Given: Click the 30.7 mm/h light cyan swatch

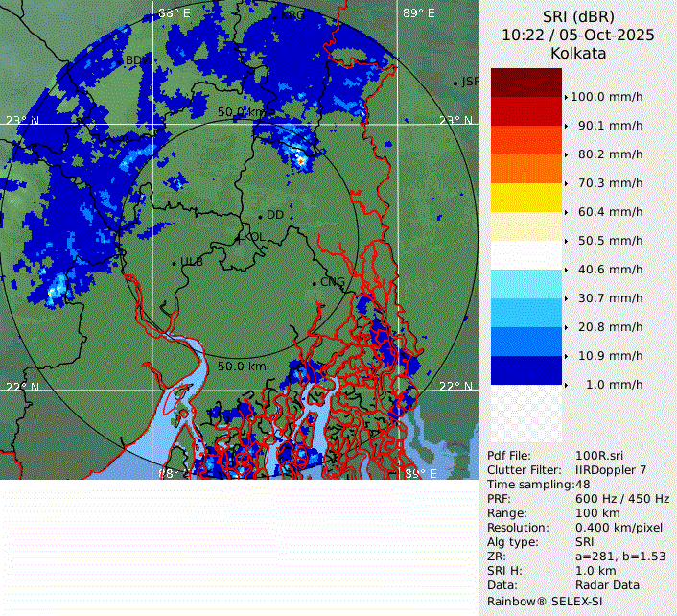Looking at the screenshot, I should (525, 284).
